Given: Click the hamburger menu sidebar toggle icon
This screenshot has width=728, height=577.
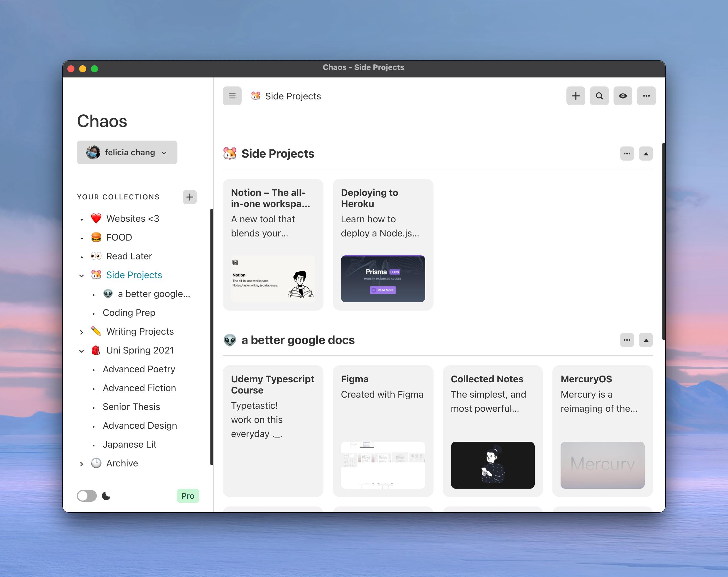Looking at the screenshot, I should pyautogui.click(x=232, y=96).
